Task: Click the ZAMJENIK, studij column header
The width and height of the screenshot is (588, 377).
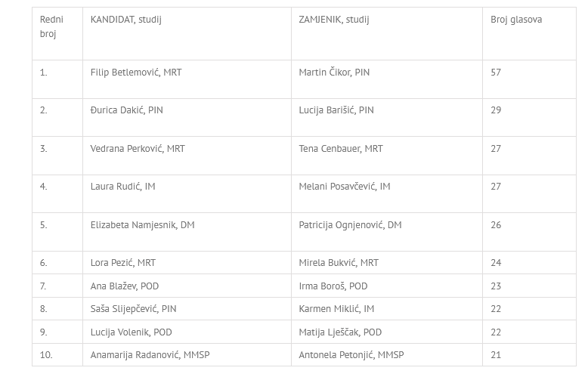Action: point(334,20)
